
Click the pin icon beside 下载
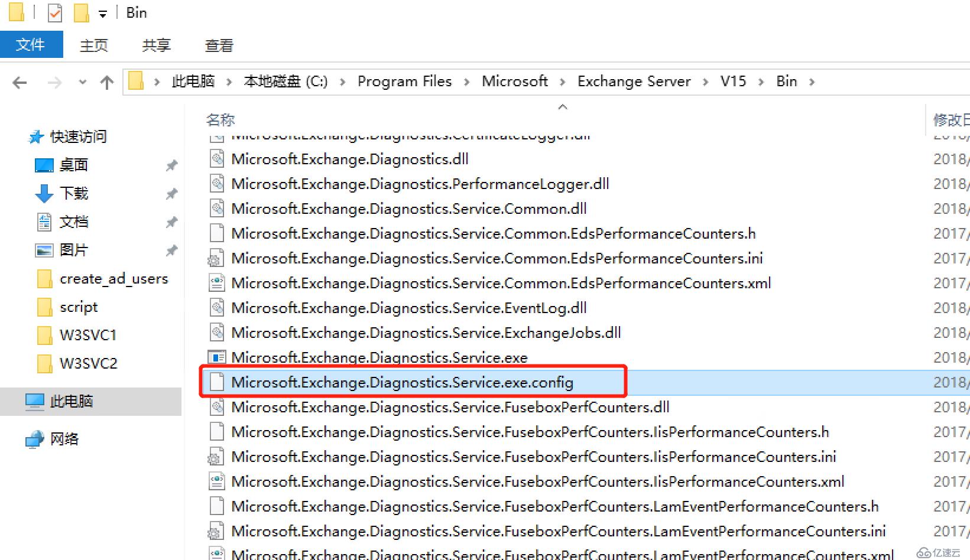pos(171,193)
